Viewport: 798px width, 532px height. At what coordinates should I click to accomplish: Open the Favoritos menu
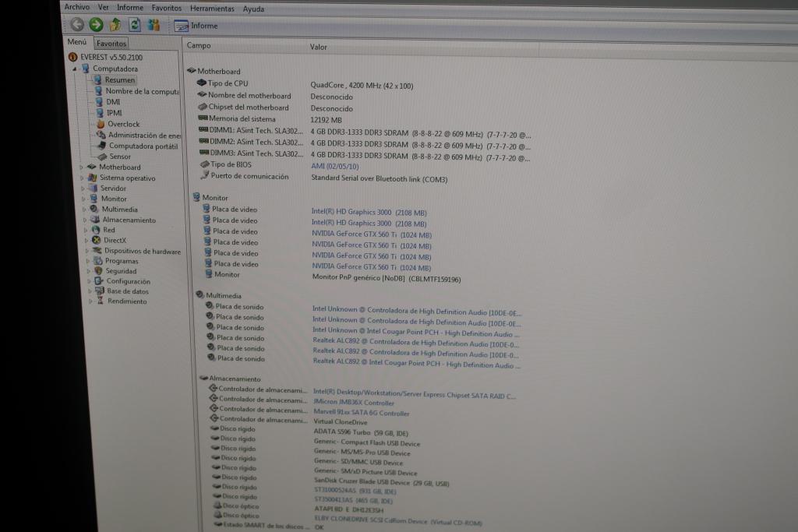[167, 8]
